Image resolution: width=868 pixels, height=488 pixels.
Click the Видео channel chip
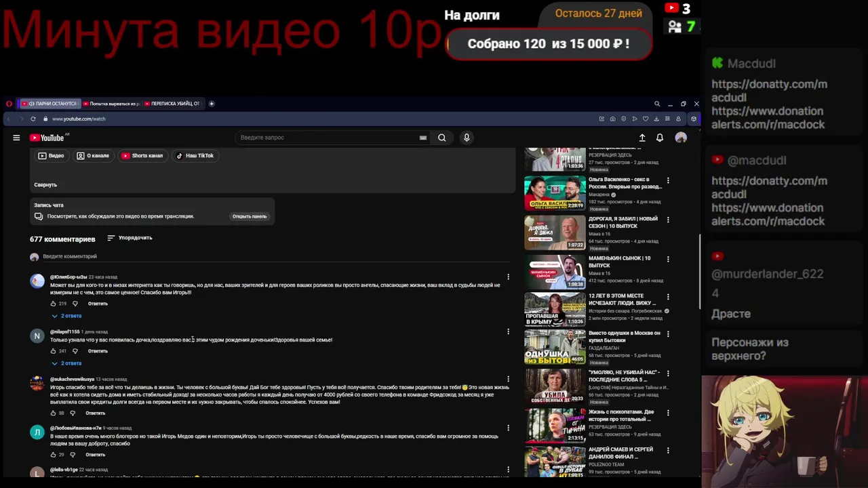point(52,156)
